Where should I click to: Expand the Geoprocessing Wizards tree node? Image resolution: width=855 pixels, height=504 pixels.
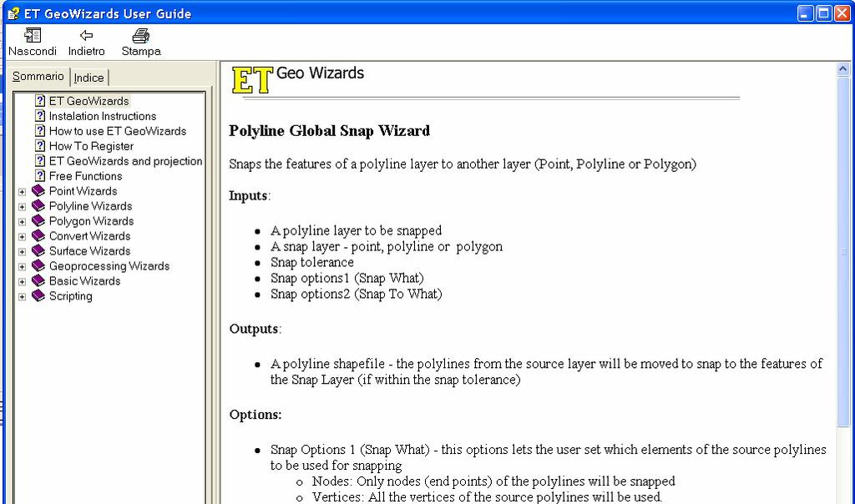tap(22, 267)
